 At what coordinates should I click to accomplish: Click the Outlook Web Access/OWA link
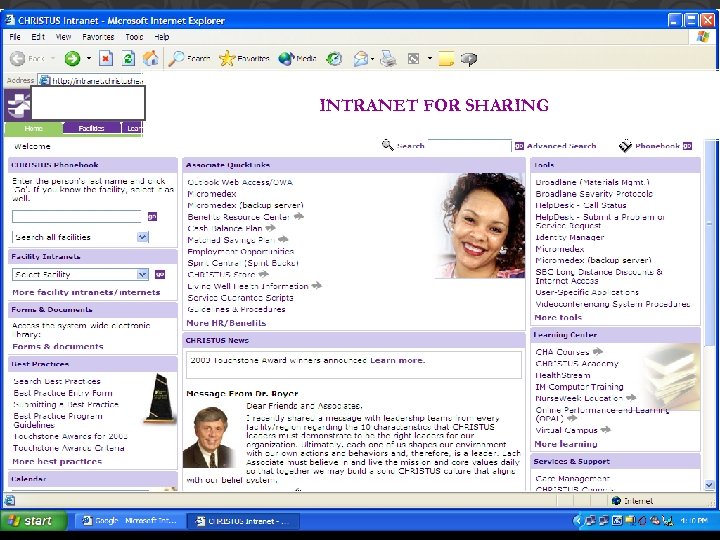coord(240,182)
